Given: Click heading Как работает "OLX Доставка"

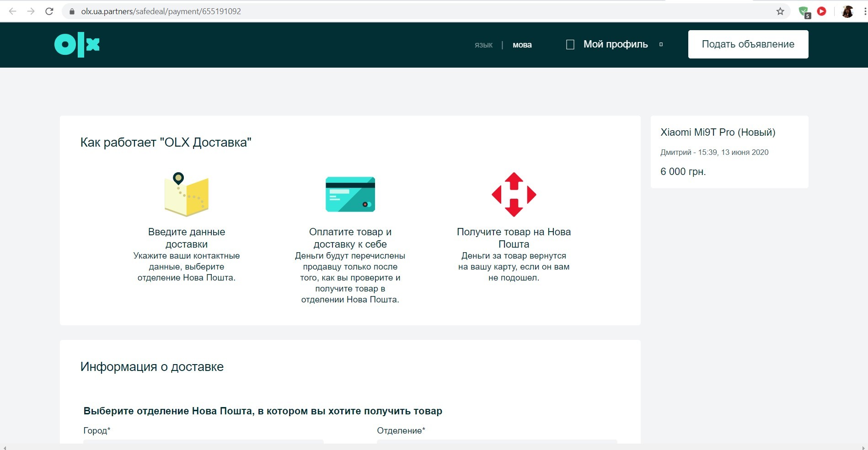Looking at the screenshot, I should tap(166, 143).
